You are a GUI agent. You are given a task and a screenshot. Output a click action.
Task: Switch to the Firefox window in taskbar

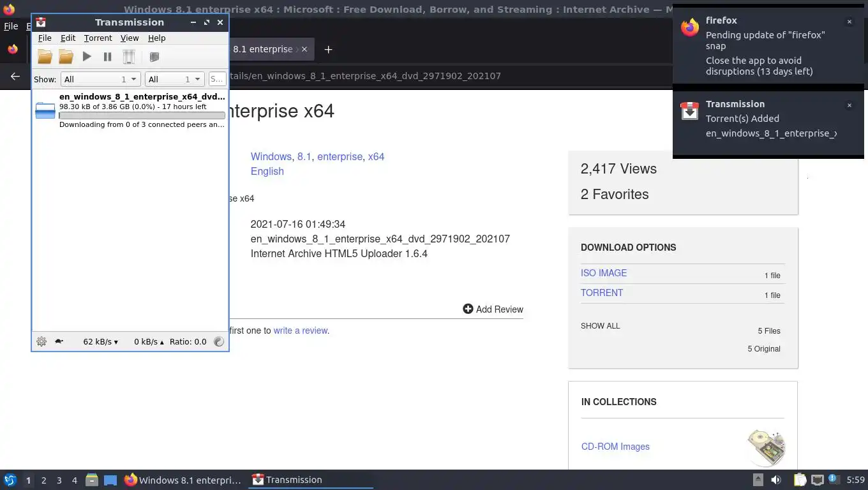pyautogui.click(x=183, y=480)
